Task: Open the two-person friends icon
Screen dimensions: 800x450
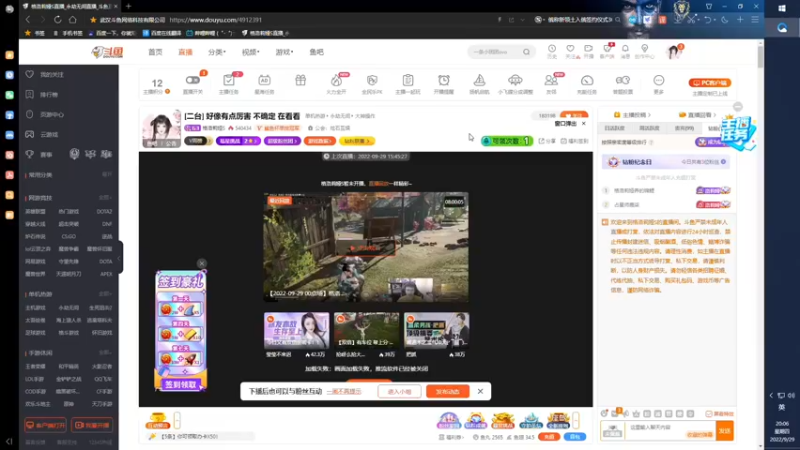Action: tap(551, 80)
